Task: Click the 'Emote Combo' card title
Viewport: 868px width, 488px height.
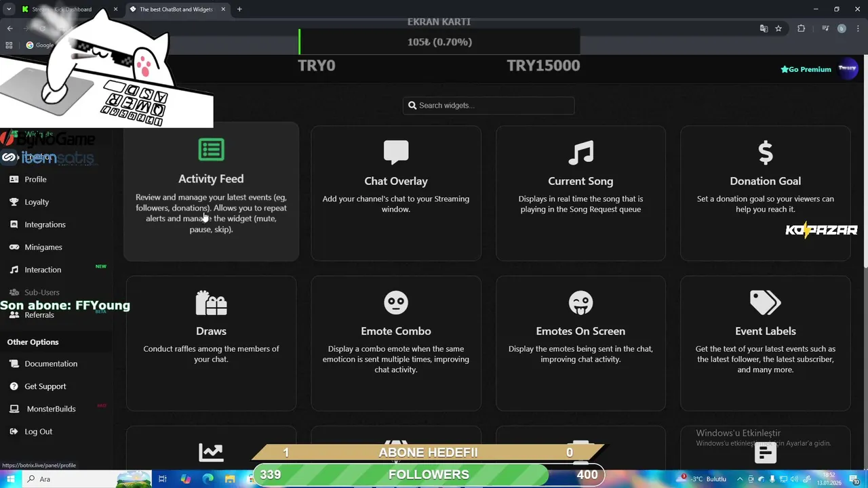Action: tap(396, 331)
